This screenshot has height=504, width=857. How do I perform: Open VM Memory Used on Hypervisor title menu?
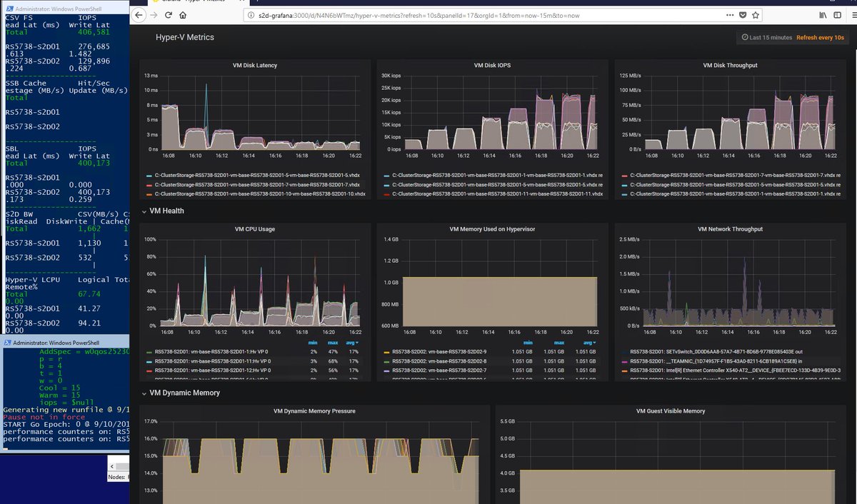[x=492, y=229]
